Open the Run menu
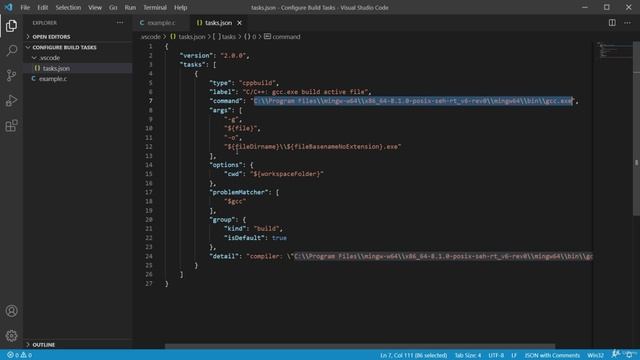640x360 pixels. click(130, 7)
